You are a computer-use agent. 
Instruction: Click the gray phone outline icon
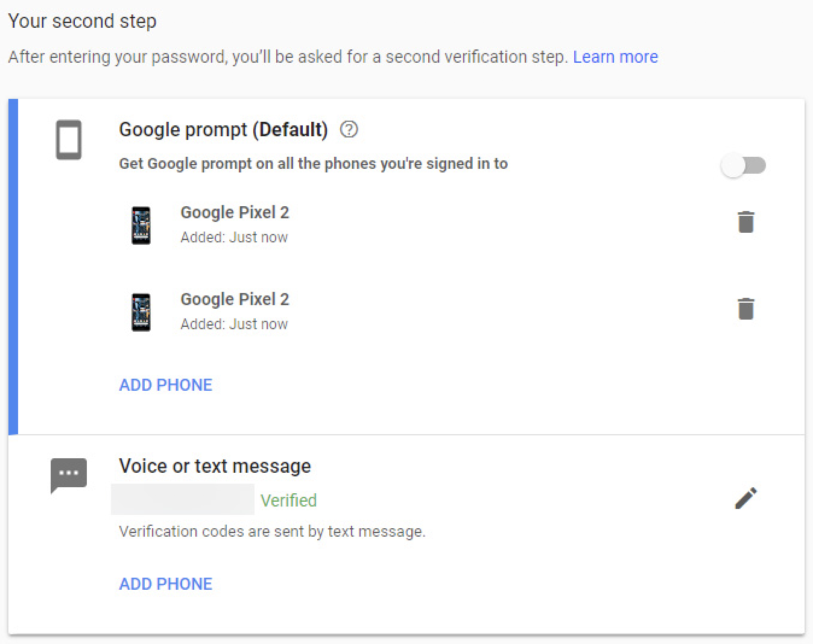[69, 140]
